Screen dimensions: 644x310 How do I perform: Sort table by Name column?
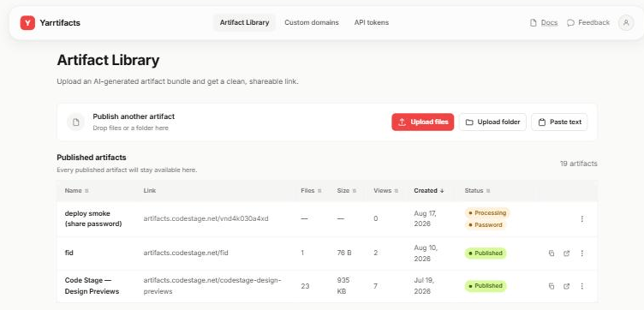tap(76, 190)
